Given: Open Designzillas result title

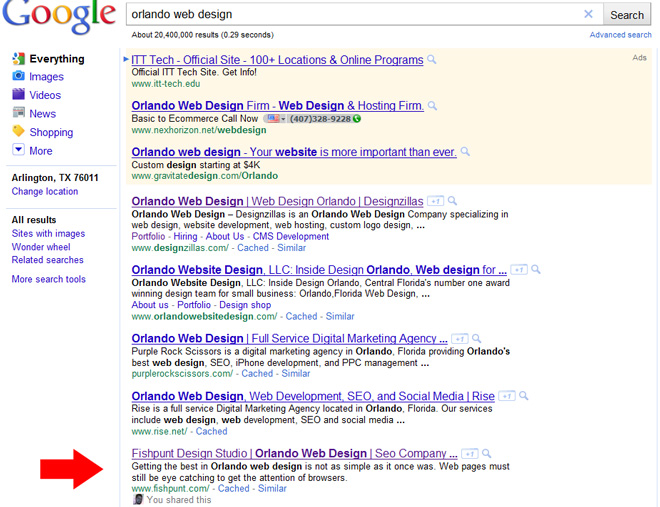Looking at the screenshot, I should click(277, 201).
